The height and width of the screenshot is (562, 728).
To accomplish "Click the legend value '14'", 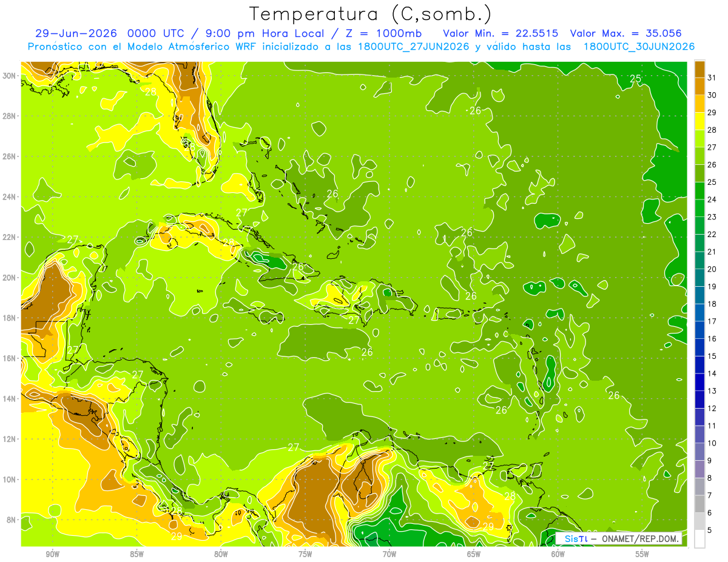I will (x=712, y=373).
